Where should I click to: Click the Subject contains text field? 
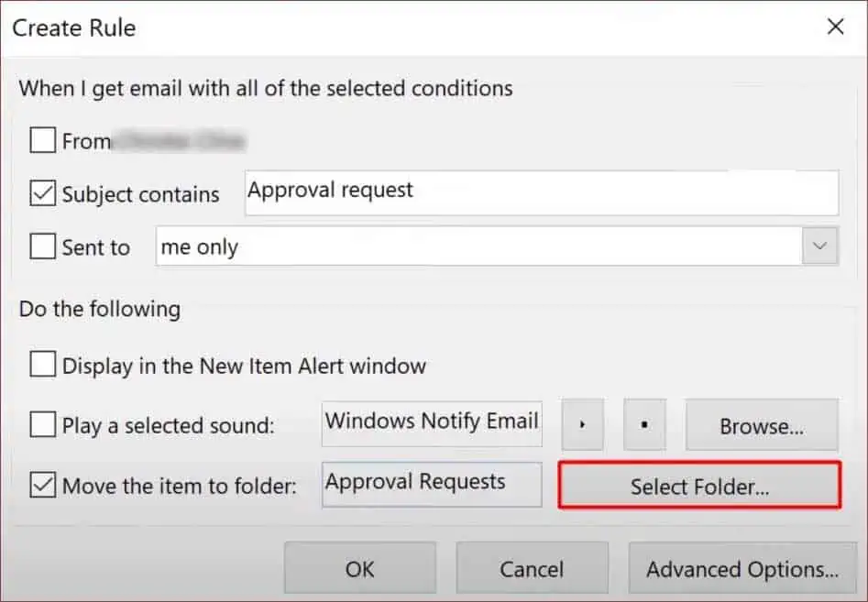542,192
